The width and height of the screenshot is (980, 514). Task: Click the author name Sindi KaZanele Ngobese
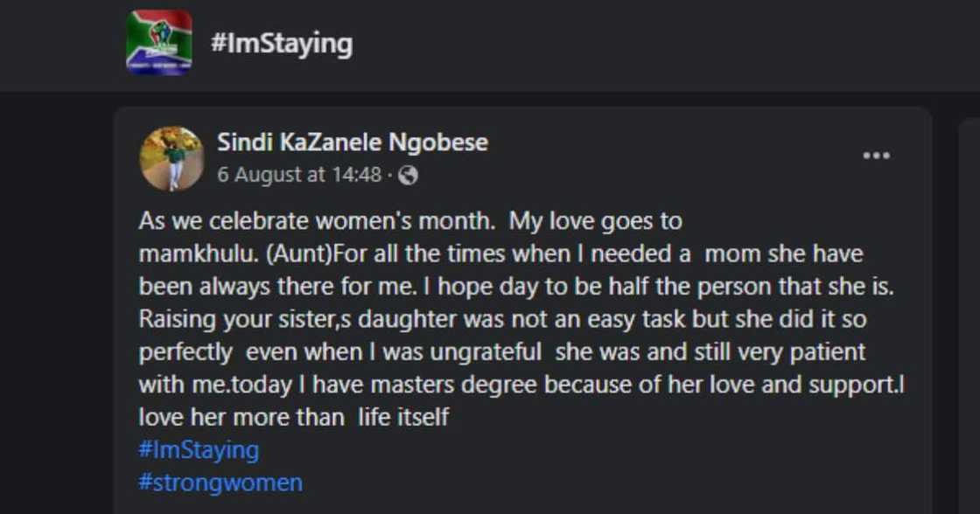point(353,143)
